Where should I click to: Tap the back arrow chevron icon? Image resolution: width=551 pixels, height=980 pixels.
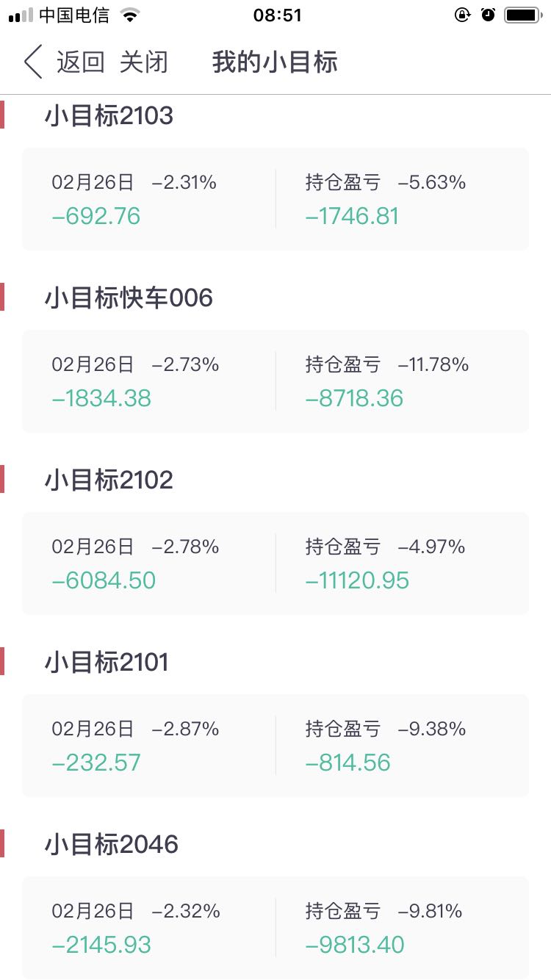point(33,62)
